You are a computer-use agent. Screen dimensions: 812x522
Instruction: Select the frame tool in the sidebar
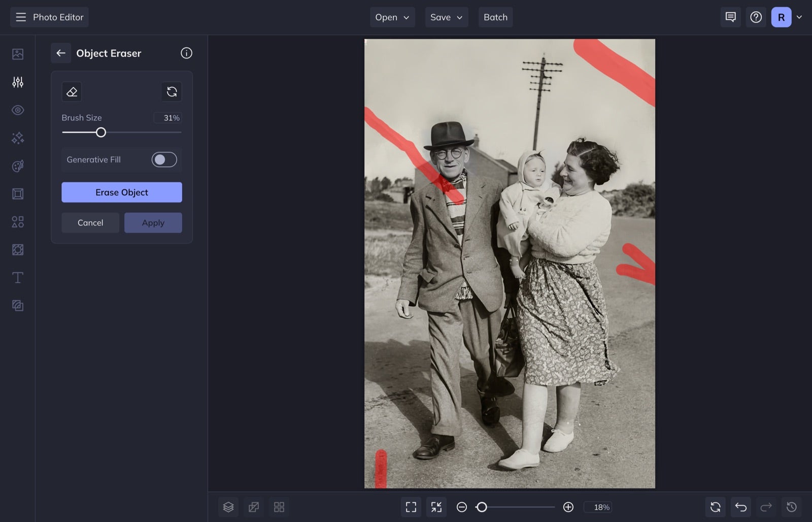(x=18, y=193)
